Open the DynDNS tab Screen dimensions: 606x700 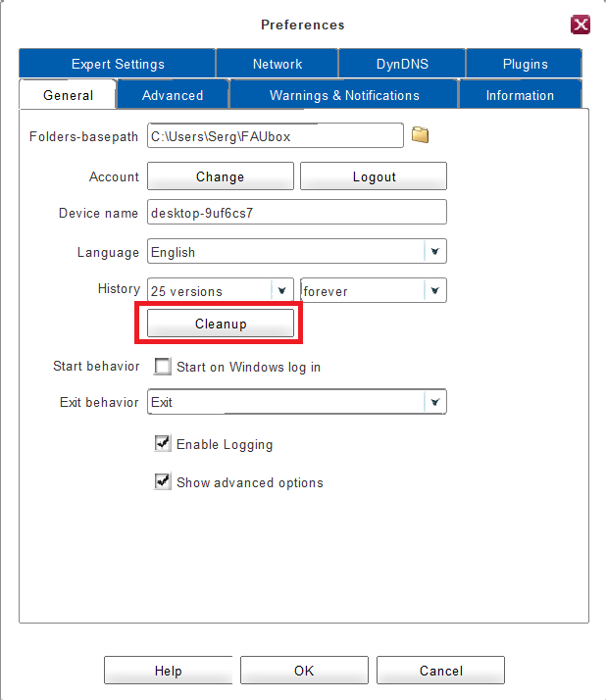(x=402, y=64)
